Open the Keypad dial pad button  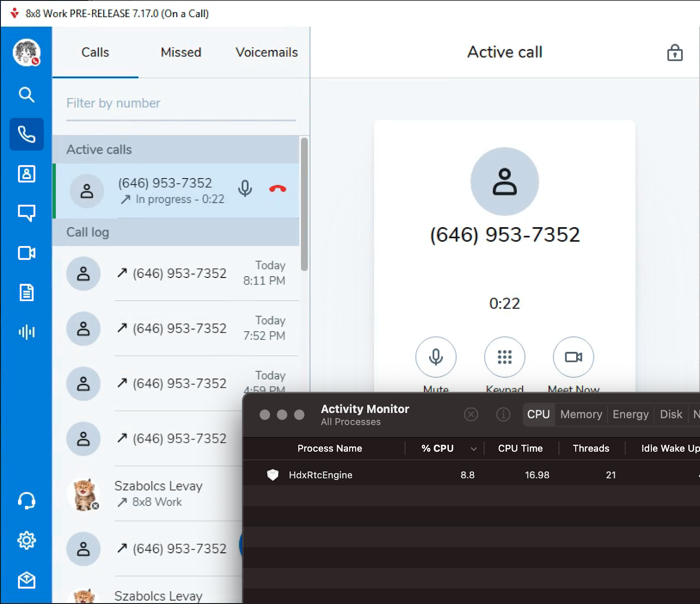[x=504, y=357]
